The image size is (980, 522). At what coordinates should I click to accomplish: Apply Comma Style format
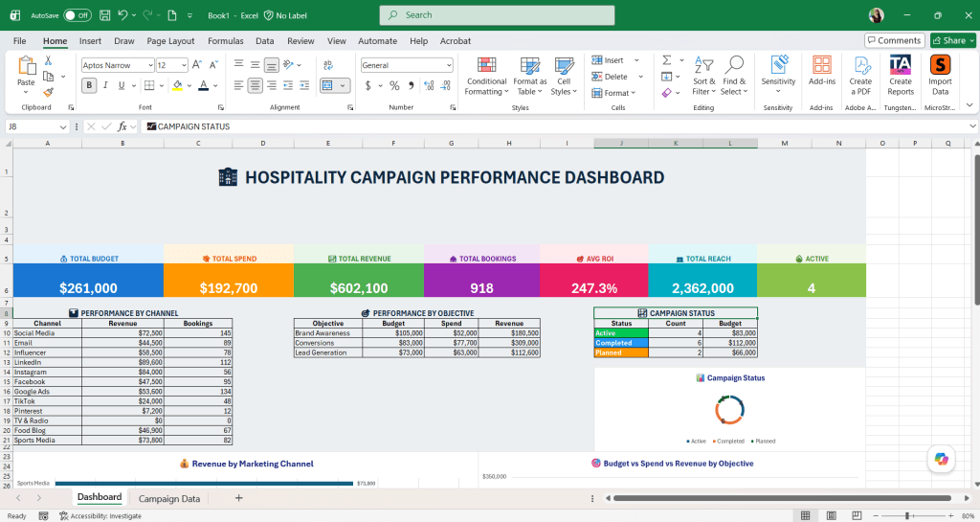[412, 85]
